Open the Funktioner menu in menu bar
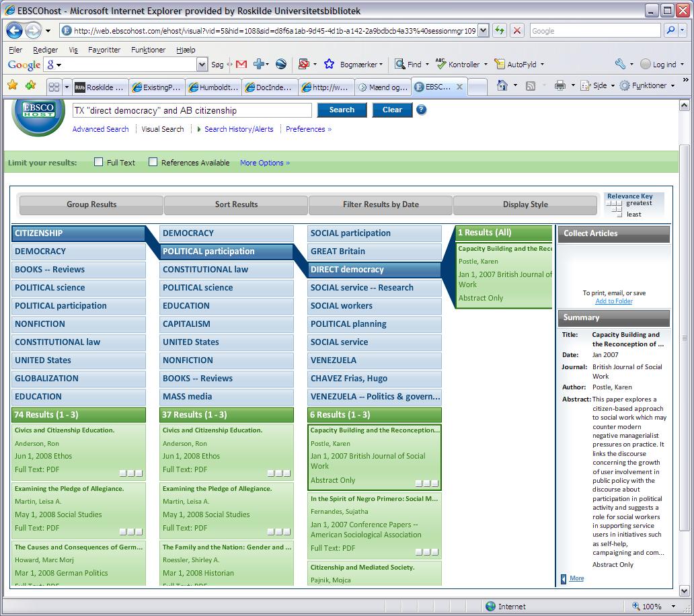The width and height of the screenshot is (694, 616). 148,50
